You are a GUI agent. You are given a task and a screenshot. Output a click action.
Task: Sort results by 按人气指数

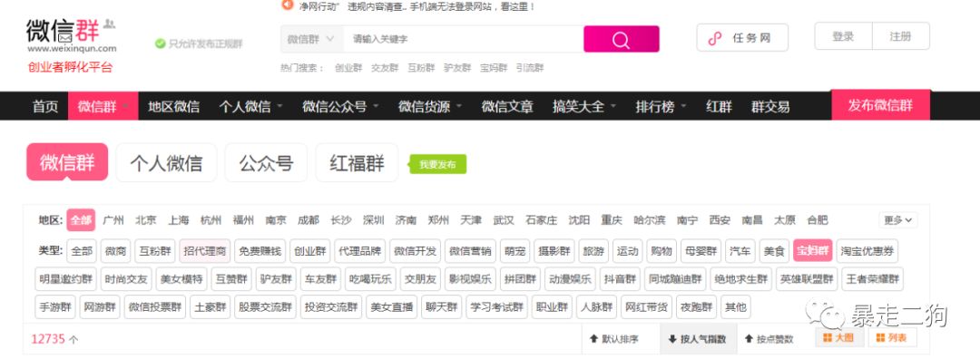pyautogui.click(x=698, y=339)
